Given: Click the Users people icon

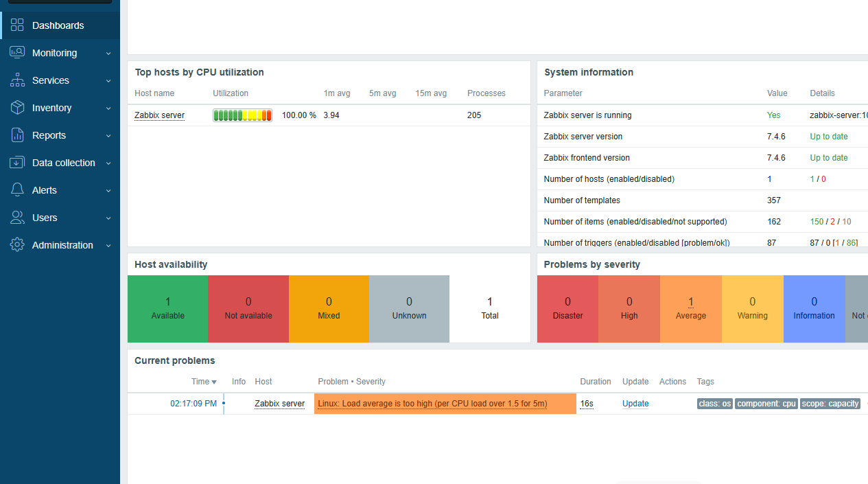Looking at the screenshot, I should [17, 218].
